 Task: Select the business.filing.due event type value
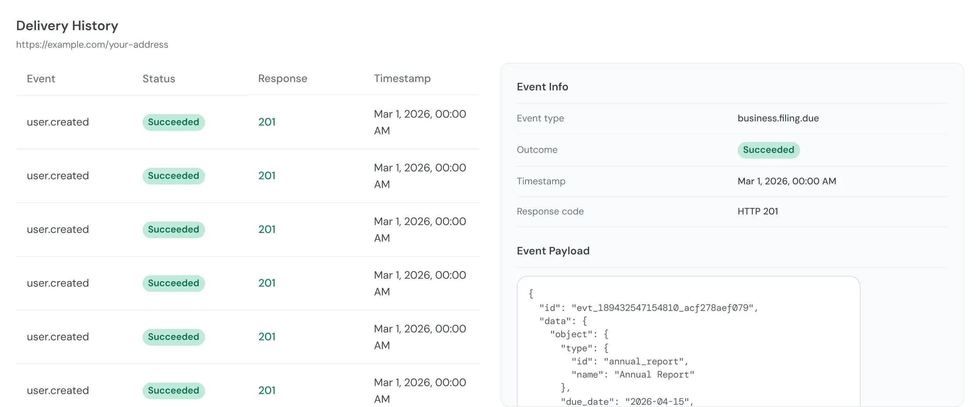[778, 118]
